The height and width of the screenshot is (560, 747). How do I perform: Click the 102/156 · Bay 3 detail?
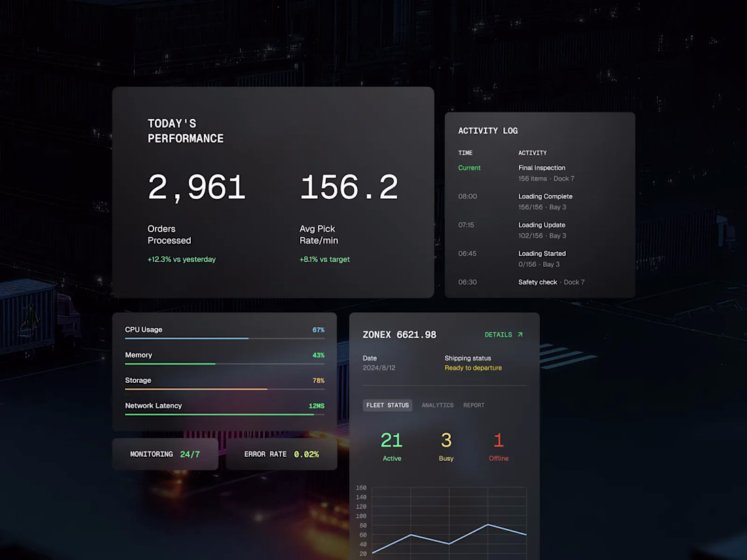point(542,236)
